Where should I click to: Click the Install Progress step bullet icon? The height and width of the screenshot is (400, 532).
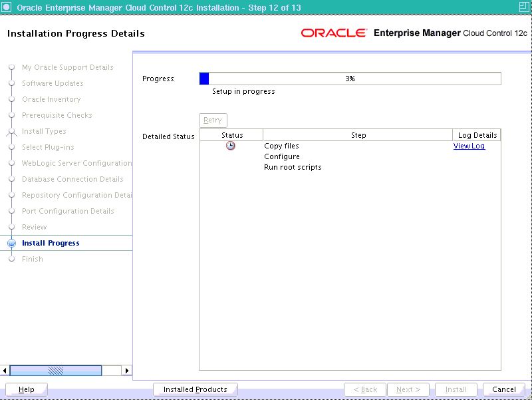tap(11, 244)
